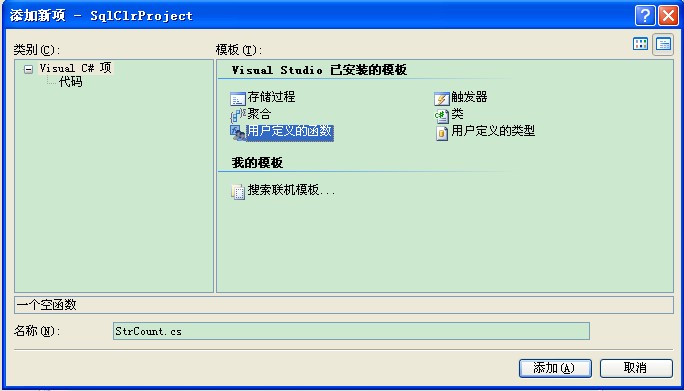Click the 用户定义的类型 template label
Viewport: 684px width, 391px height.
(x=493, y=131)
